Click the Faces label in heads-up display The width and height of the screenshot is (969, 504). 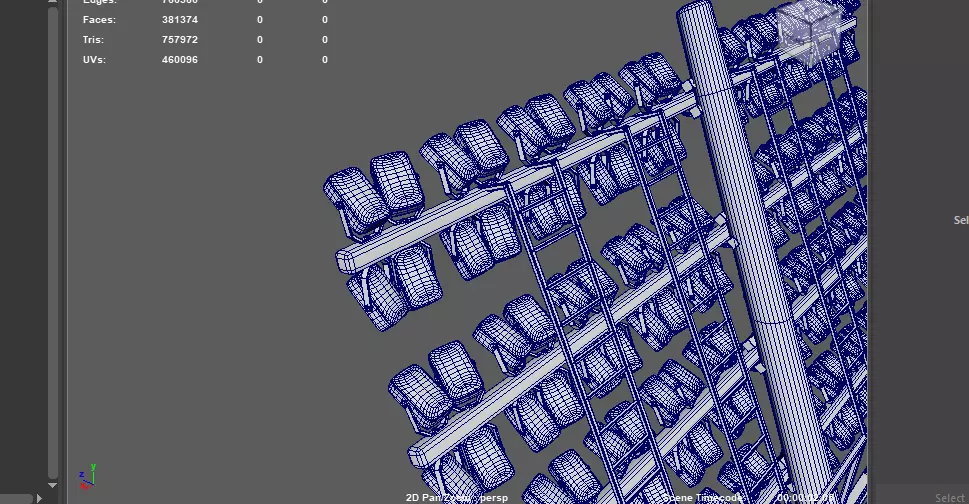[99, 20]
